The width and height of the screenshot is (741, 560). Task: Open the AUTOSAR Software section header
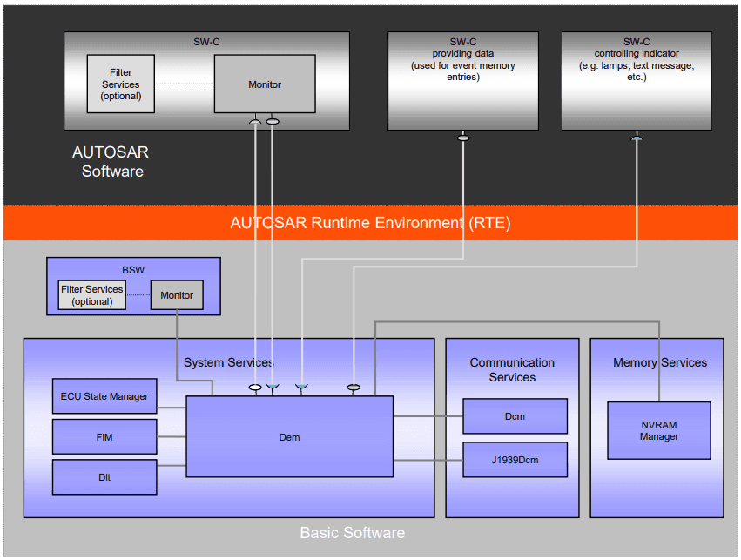click(111, 162)
